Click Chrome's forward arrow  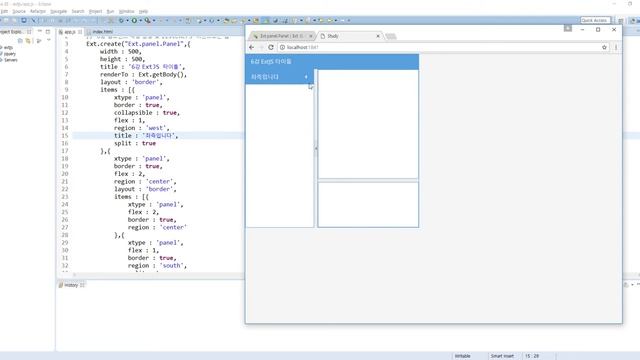click(x=261, y=47)
